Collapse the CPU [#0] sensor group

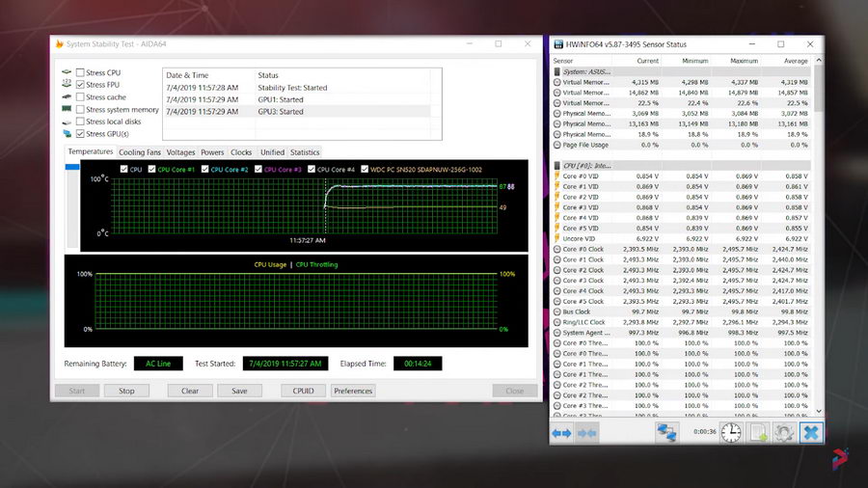tap(556, 166)
